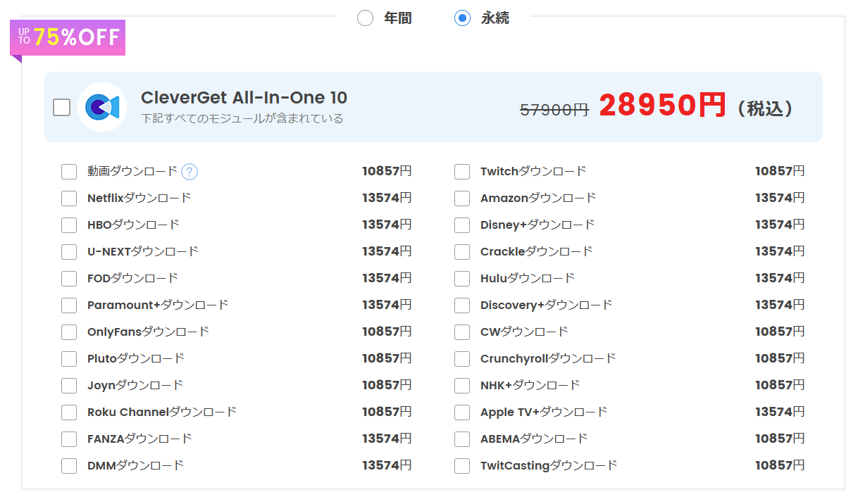Click the CleverGet All-In-One 10 title

(x=244, y=98)
